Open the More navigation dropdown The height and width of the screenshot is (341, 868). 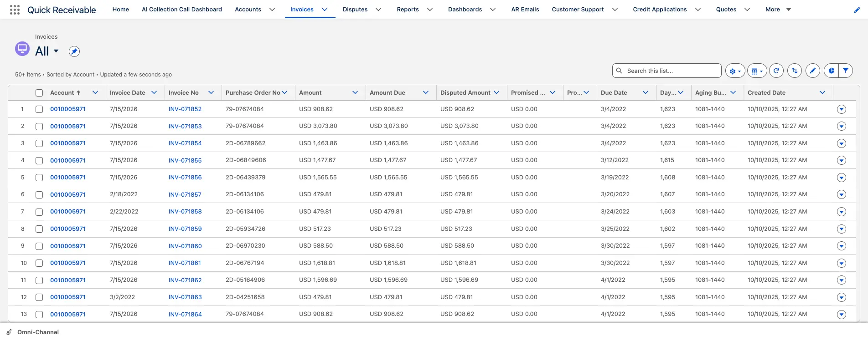point(778,10)
